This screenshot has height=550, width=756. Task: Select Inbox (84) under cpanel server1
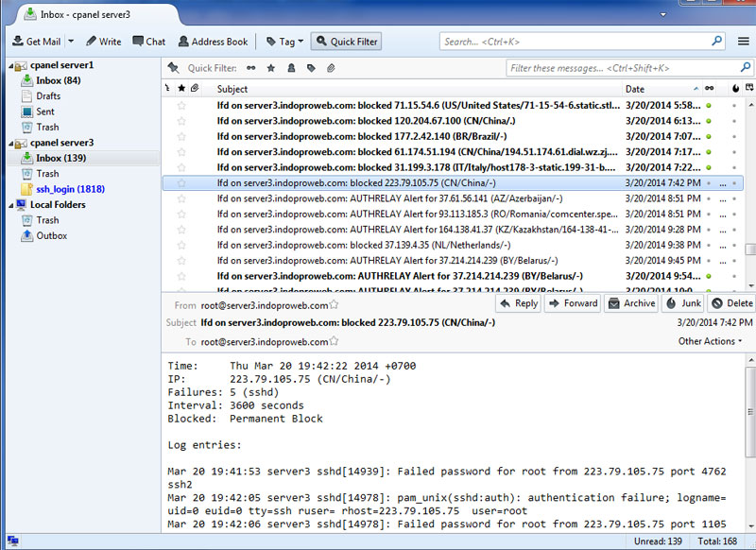[58, 80]
